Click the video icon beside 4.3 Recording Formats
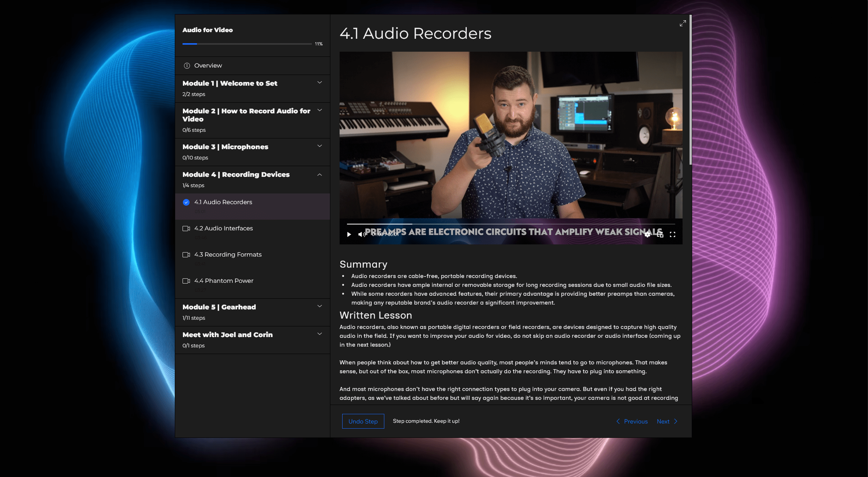 point(186,255)
